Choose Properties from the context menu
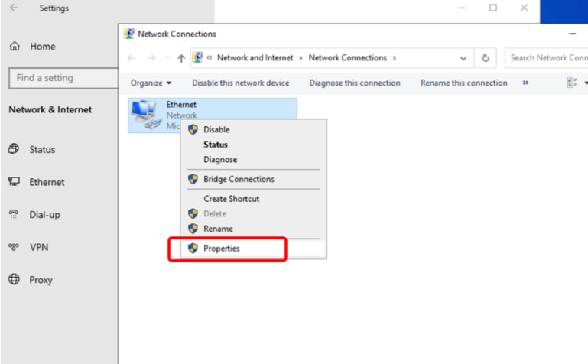The height and width of the screenshot is (364, 588). [221, 249]
